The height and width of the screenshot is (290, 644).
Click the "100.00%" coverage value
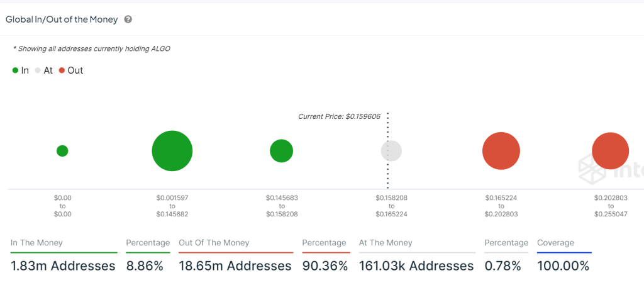click(x=563, y=266)
